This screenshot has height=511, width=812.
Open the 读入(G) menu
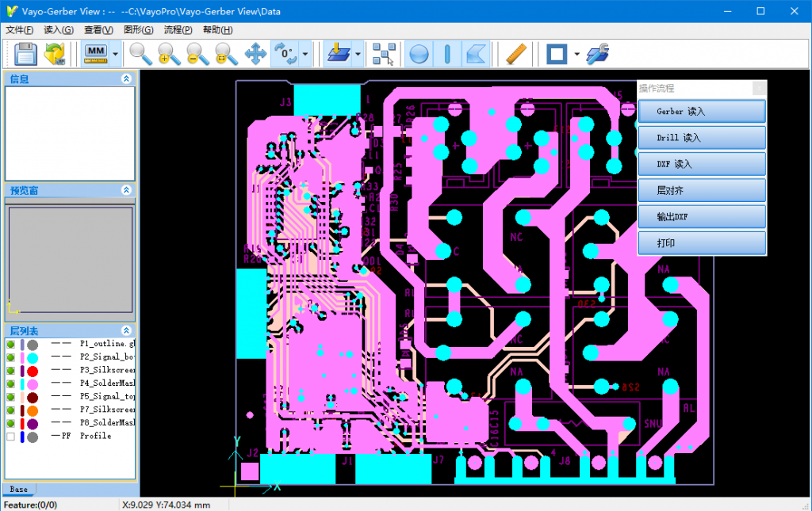click(x=59, y=30)
